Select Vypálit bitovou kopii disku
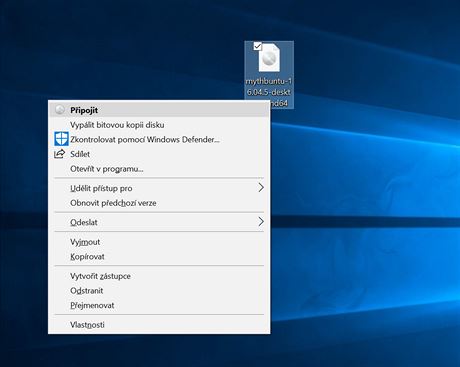This screenshot has height=367, width=460. click(159, 125)
